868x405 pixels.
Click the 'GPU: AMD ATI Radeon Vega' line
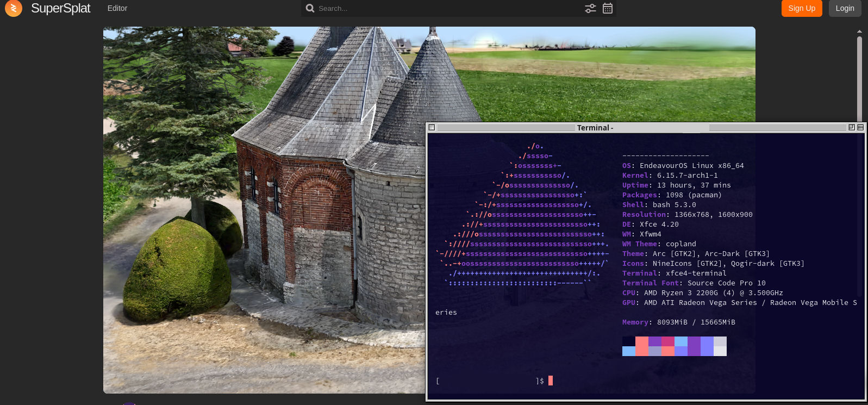(739, 303)
